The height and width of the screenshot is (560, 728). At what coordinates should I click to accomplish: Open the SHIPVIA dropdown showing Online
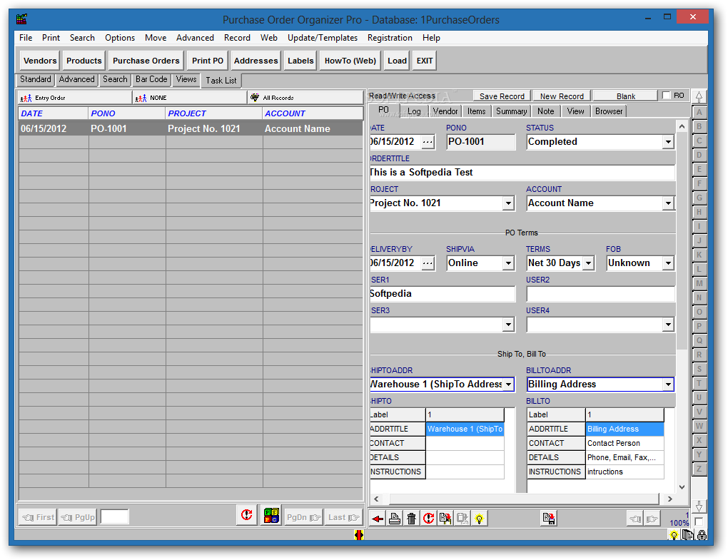508,263
